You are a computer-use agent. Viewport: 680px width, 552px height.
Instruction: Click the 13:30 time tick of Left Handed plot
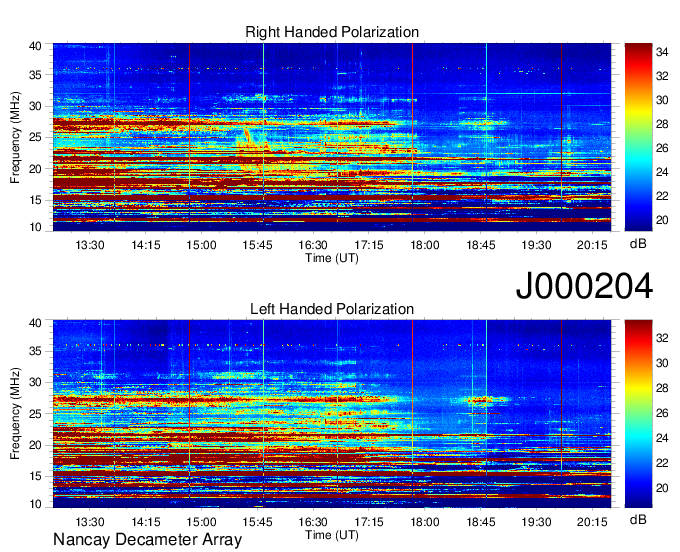pos(90,522)
